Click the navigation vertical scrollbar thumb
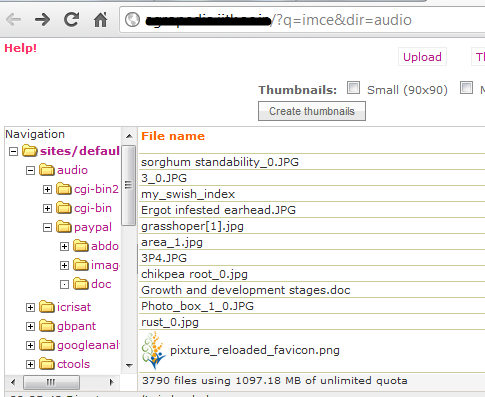Image resolution: width=485 pixels, height=397 pixels. pos(129,185)
